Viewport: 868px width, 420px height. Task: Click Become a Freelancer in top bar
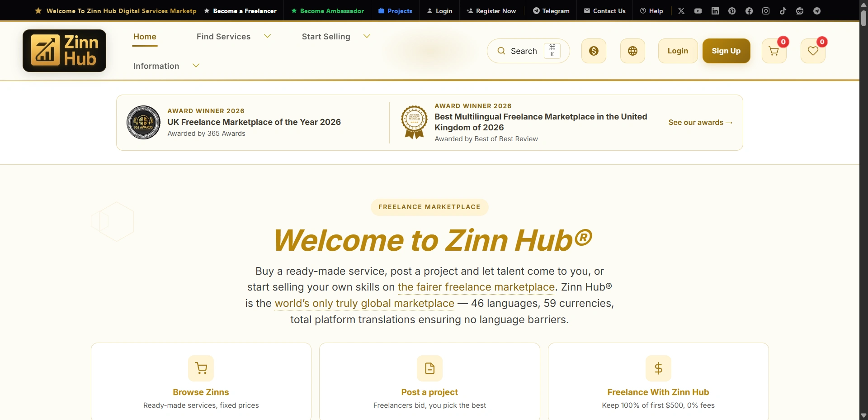[x=240, y=11]
